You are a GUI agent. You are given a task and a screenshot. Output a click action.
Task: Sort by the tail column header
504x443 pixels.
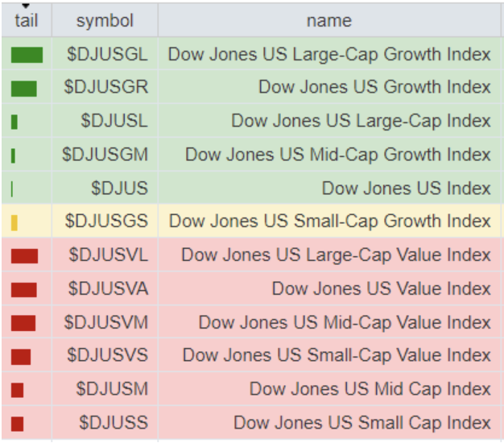(26, 21)
